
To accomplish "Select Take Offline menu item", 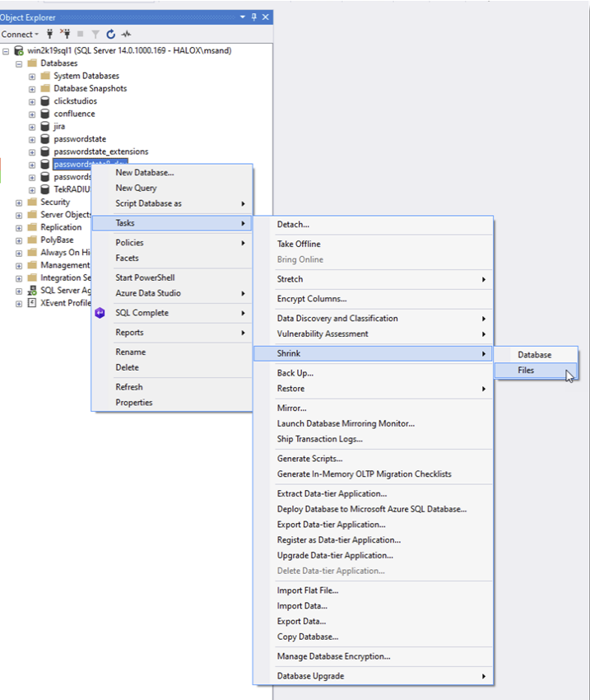I will [374, 245].
